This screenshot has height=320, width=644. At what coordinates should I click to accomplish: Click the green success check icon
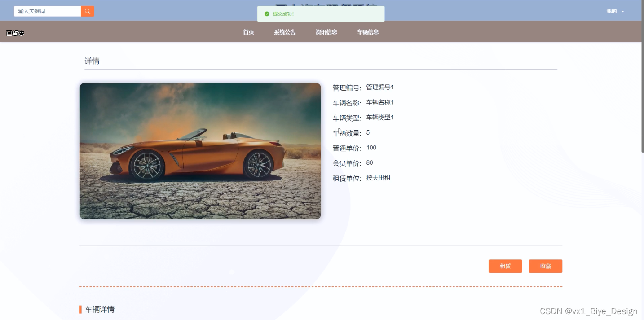[267, 14]
